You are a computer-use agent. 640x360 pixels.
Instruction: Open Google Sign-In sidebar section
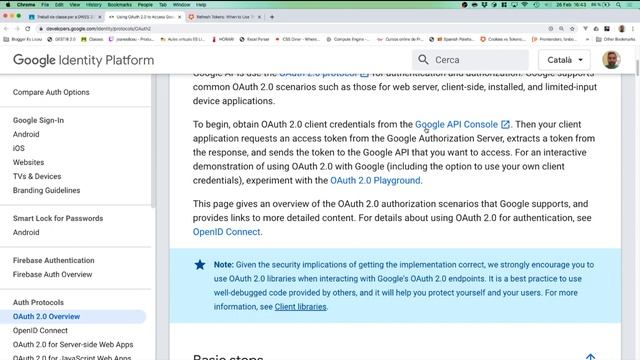[38, 120]
